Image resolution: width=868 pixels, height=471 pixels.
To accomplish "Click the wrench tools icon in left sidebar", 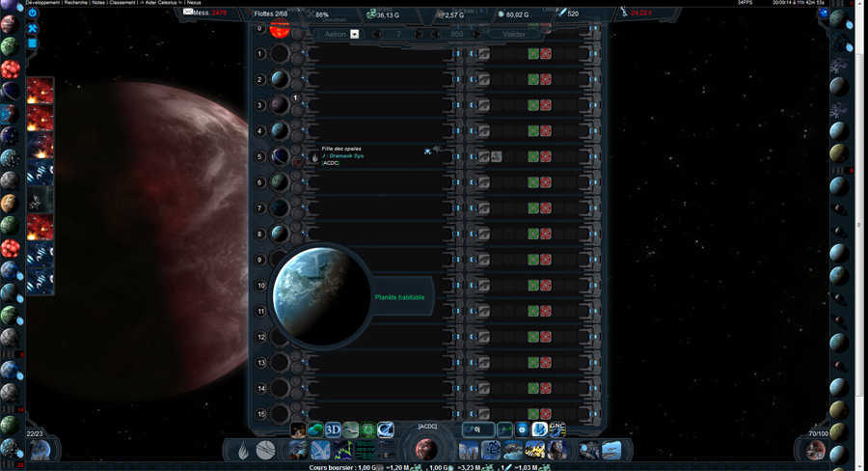I will pyautogui.click(x=33, y=28).
